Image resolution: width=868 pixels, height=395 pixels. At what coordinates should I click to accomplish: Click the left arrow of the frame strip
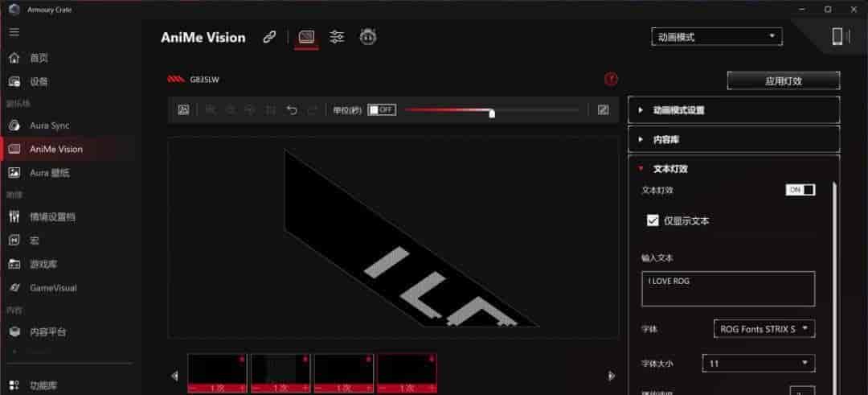tap(175, 376)
